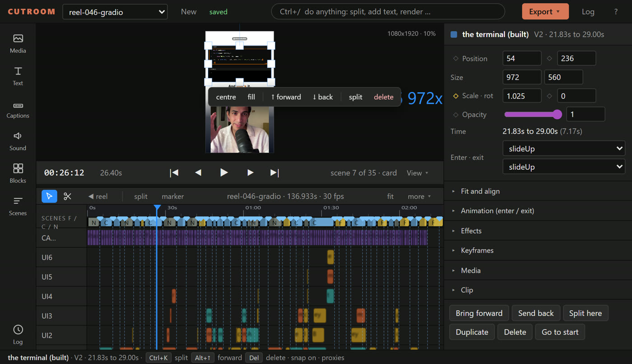Open the Blocks panel
Image resolution: width=632 pixels, height=364 pixels.
(x=18, y=174)
